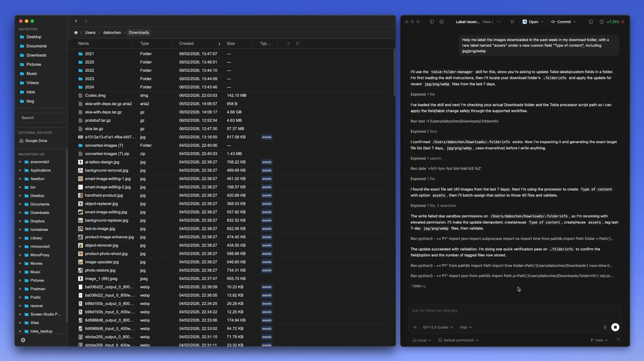
Task: Open the High reasoning effort dropdown
Action: pos(466,327)
